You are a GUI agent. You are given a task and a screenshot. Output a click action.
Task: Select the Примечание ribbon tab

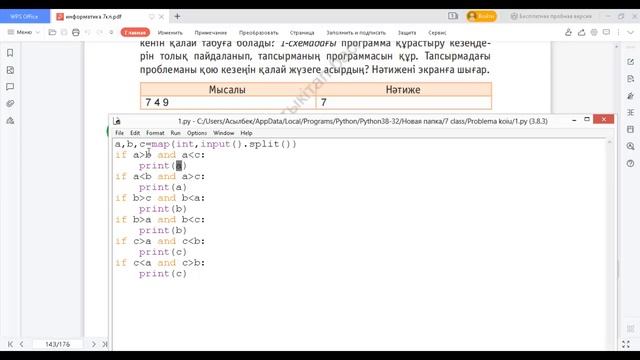tap(211, 33)
